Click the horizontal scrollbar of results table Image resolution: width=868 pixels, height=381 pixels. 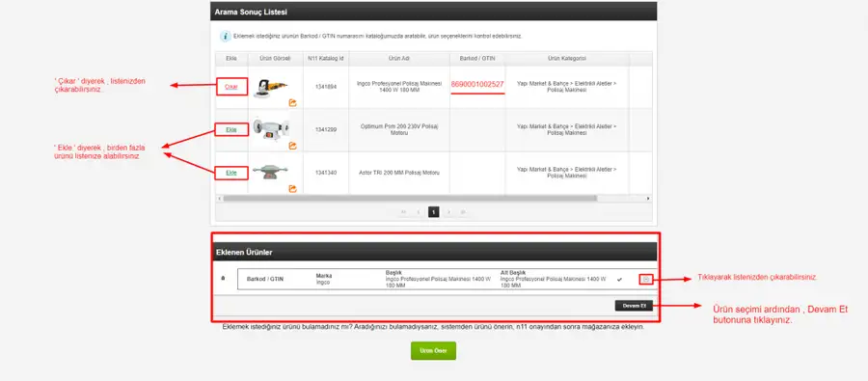(410, 199)
